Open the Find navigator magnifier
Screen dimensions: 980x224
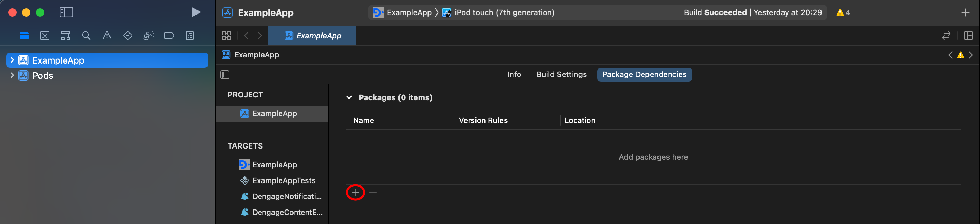pyautogui.click(x=86, y=36)
